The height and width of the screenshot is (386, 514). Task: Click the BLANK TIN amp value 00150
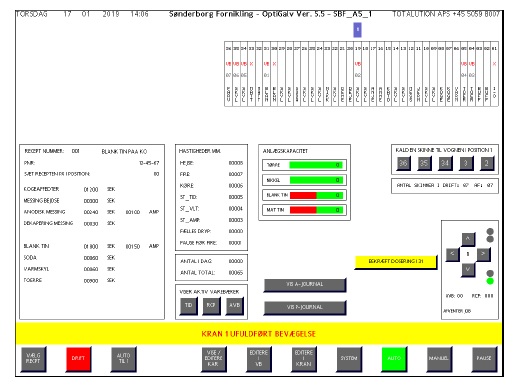(133, 246)
